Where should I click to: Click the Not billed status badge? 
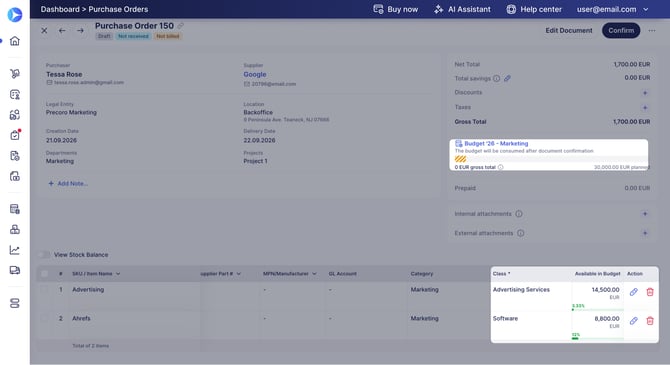(x=168, y=36)
